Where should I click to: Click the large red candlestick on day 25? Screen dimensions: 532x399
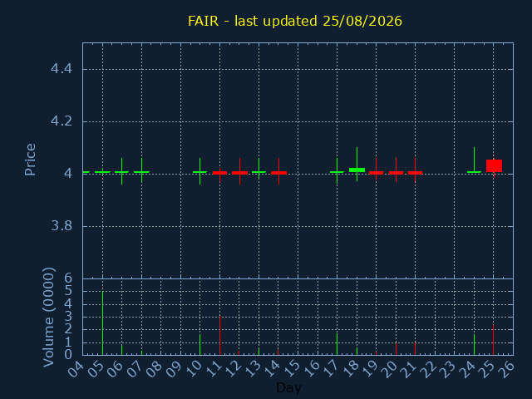coord(494,166)
